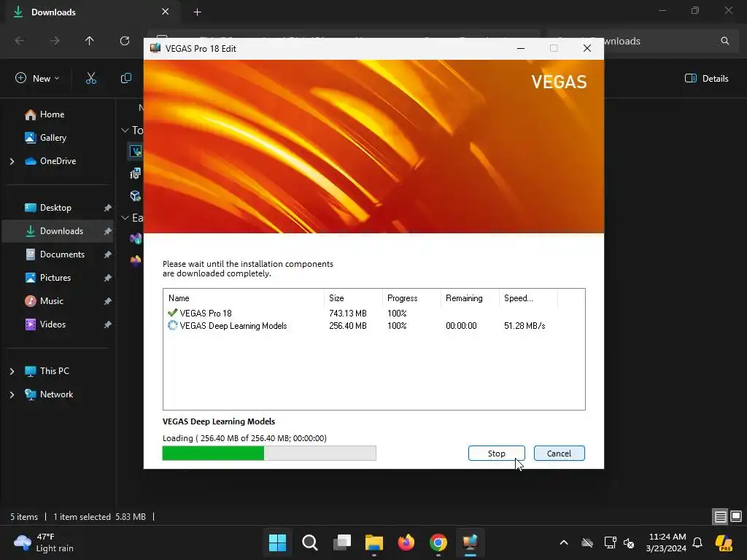Open Firefox from the taskbar

pyautogui.click(x=406, y=542)
